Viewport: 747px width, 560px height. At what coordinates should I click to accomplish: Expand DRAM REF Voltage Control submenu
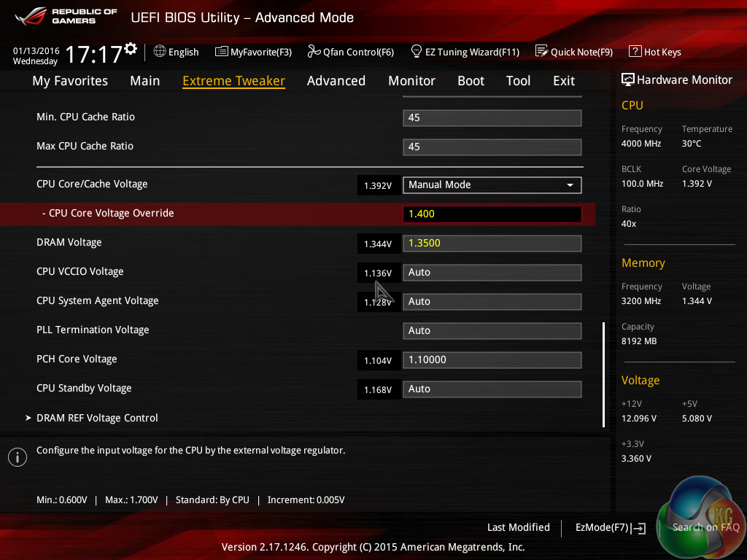[x=97, y=418]
